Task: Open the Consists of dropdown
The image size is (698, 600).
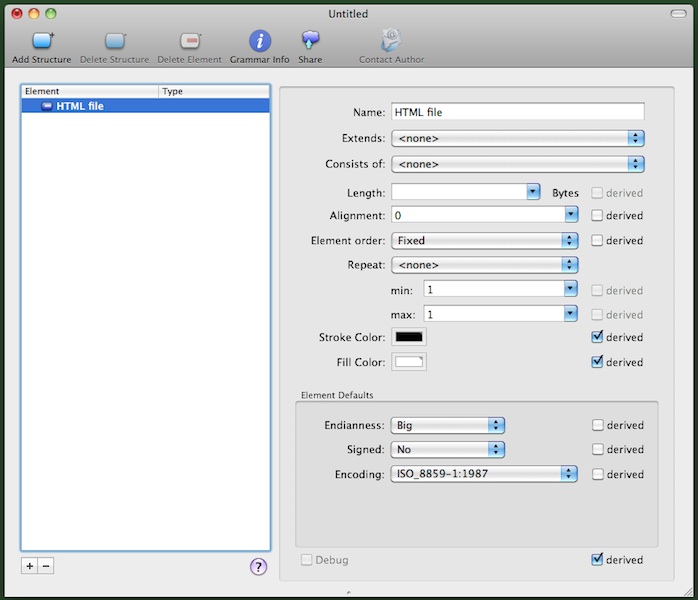Action: pos(517,164)
